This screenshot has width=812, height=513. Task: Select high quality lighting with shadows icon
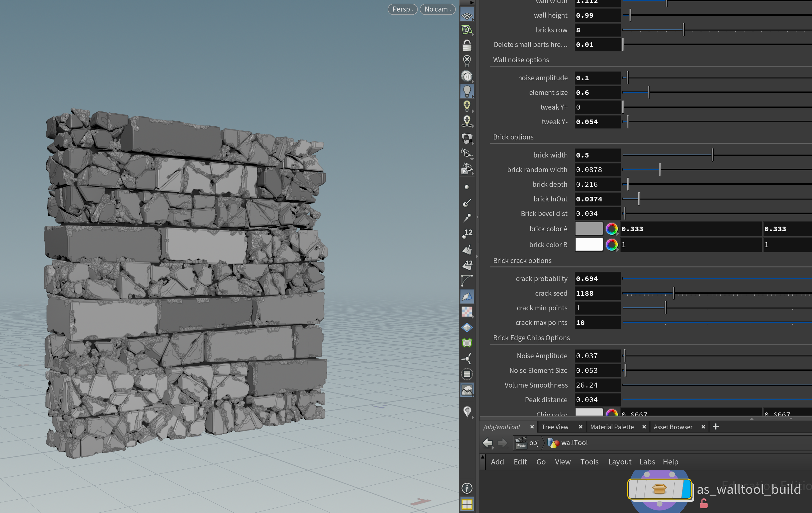[x=467, y=121]
